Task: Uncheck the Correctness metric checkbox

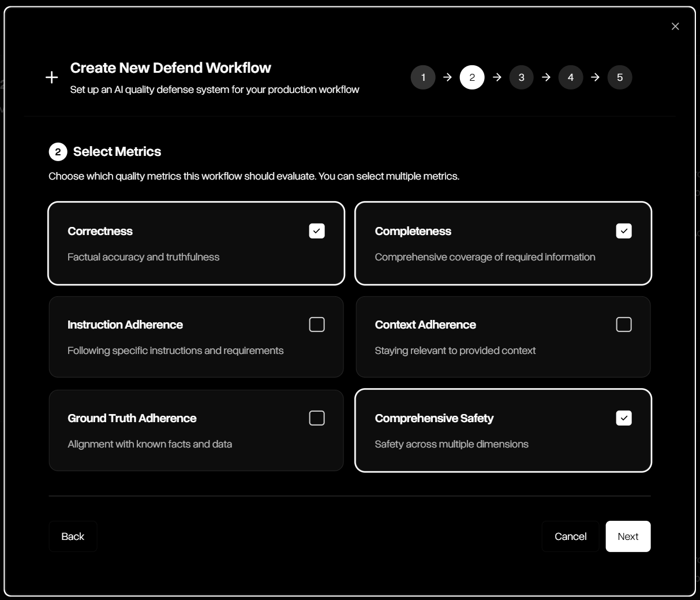Action: pos(316,230)
